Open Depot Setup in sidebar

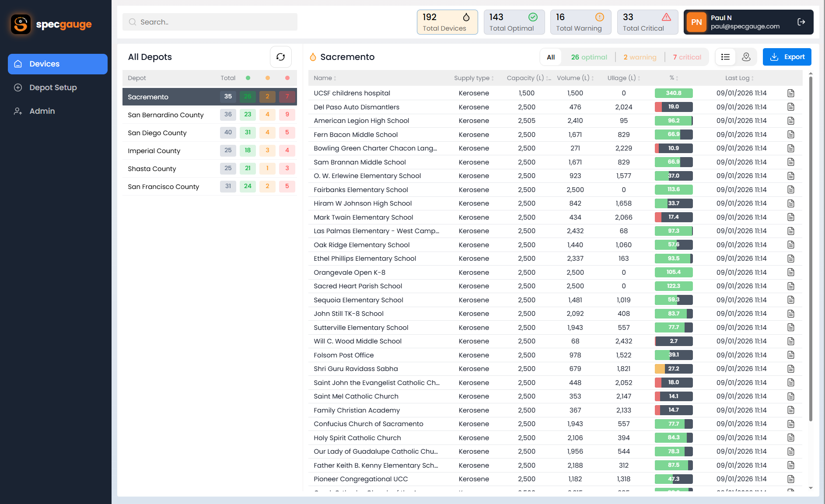point(53,87)
